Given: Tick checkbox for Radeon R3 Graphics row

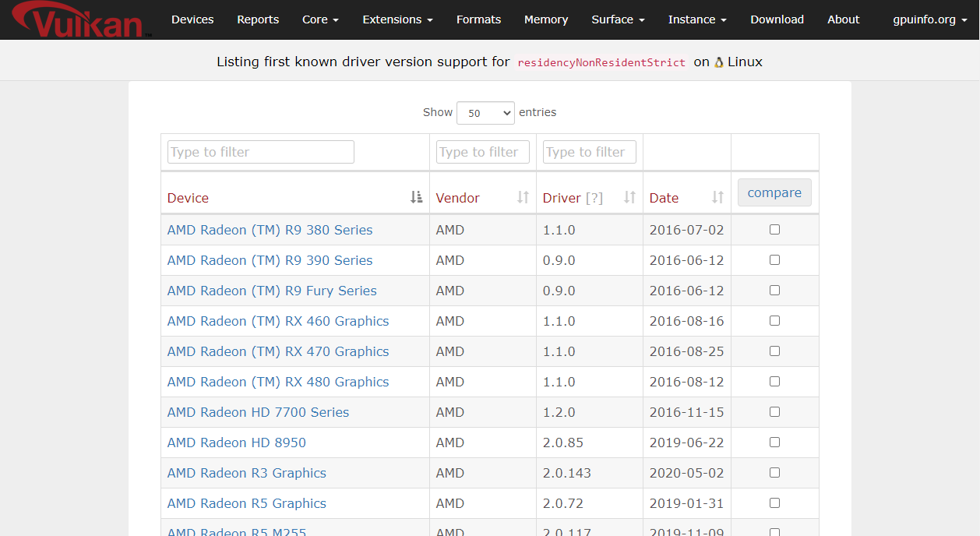Looking at the screenshot, I should [774, 473].
